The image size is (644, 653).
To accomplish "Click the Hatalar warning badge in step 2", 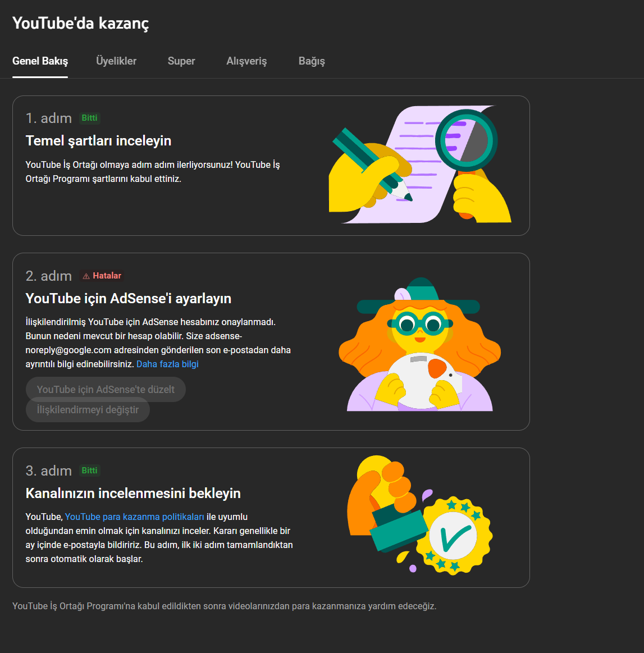I will (102, 276).
